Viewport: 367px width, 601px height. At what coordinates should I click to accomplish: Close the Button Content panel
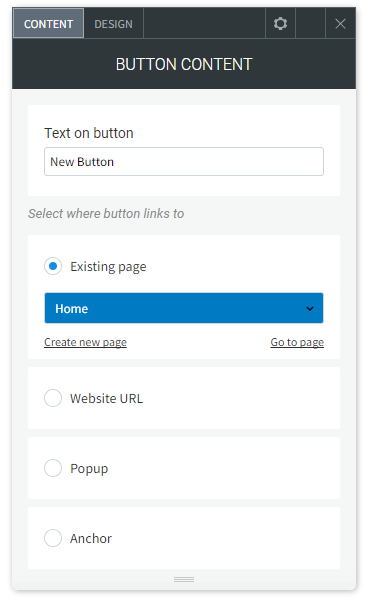(x=340, y=24)
